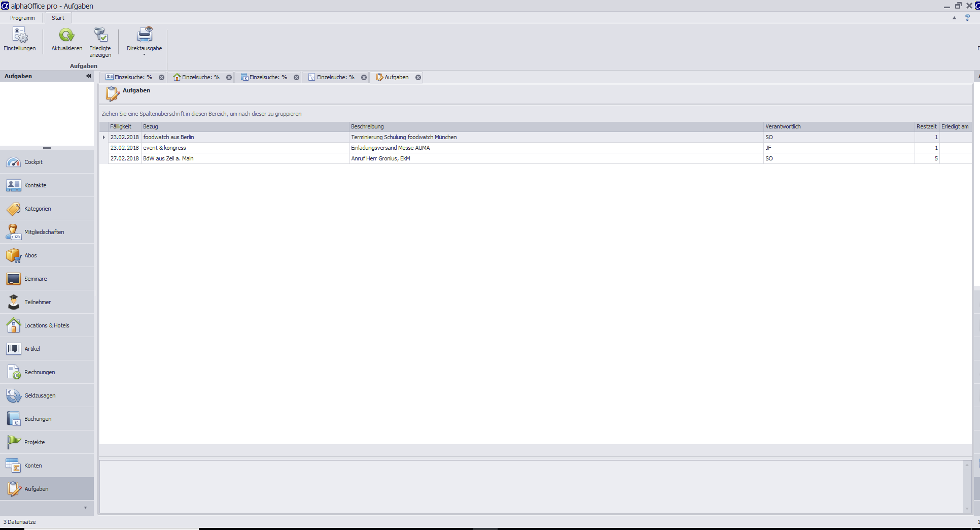Sort by Verantwortlich column header
The image size is (980, 530).
coord(783,126)
